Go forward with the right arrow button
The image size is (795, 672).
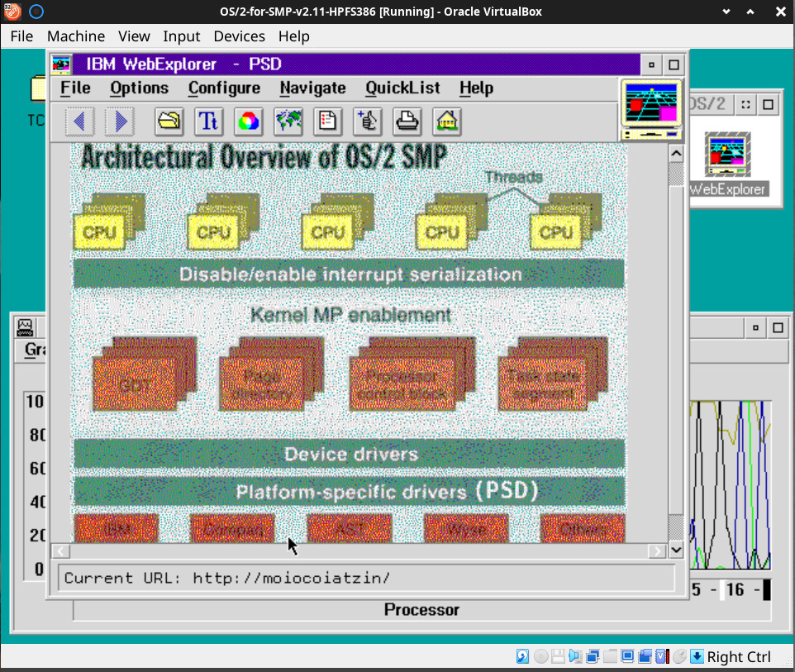tap(120, 122)
